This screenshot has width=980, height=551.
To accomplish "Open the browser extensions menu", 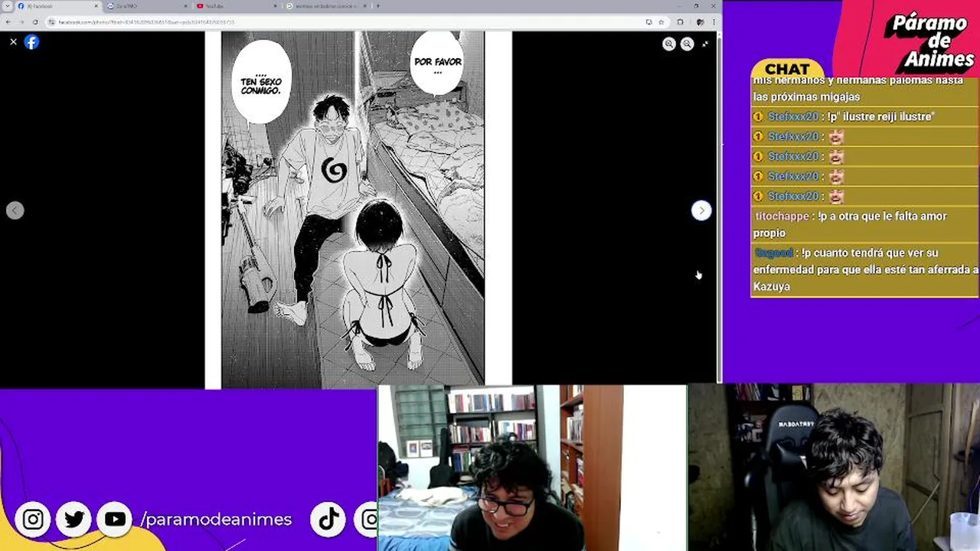I will (680, 22).
